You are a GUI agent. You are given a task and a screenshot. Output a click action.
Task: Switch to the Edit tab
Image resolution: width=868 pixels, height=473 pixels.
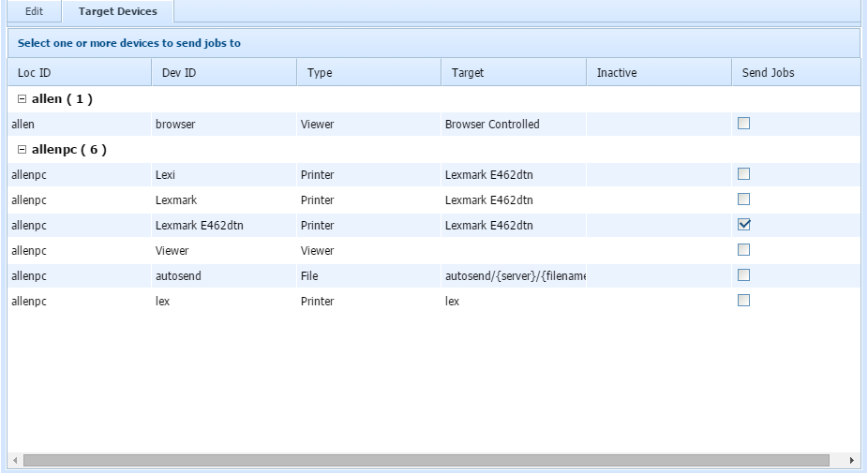tap(34, 11)
